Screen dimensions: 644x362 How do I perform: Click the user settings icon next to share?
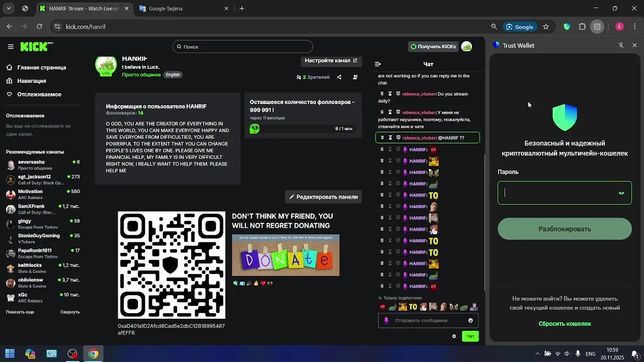pyautogui.click(x=355, y=77)
